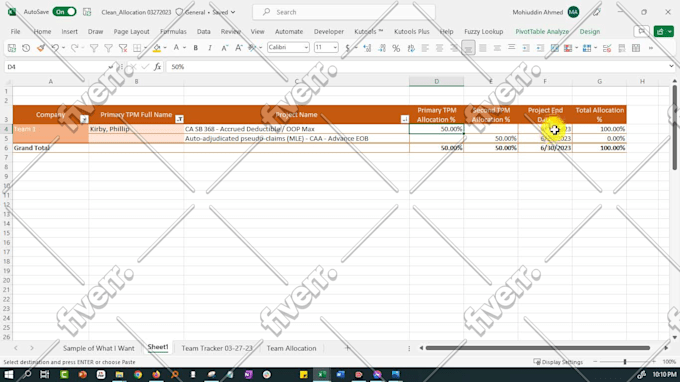Open the Data ribbon tab
The width and height of the screenshot is (680, 382).
pos(203,32)
